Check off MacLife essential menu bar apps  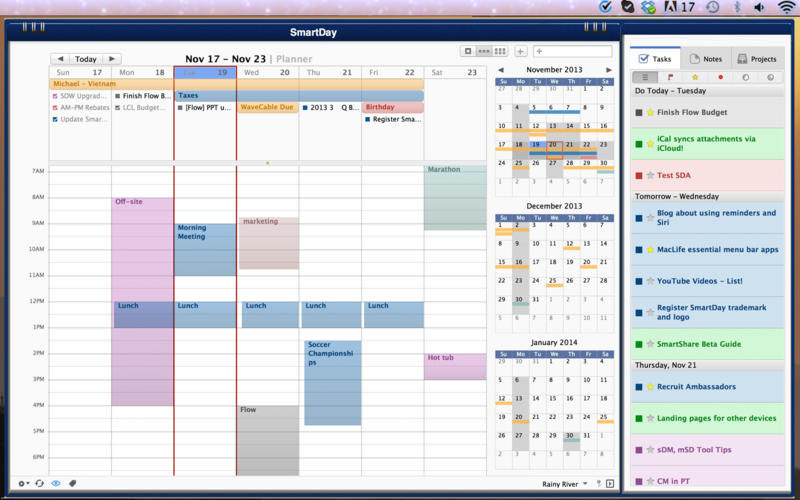click(x=639, y=249)
